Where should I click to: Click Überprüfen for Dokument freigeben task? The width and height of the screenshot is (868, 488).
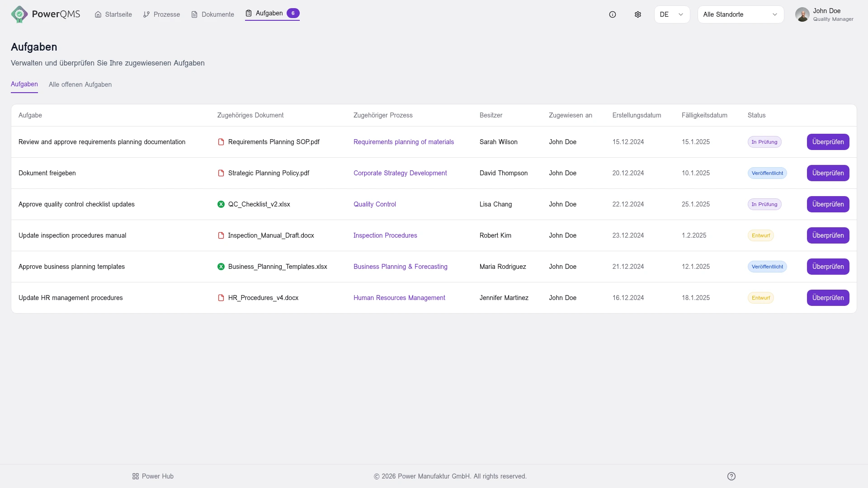pyautogui.click(x=828, y=173)
